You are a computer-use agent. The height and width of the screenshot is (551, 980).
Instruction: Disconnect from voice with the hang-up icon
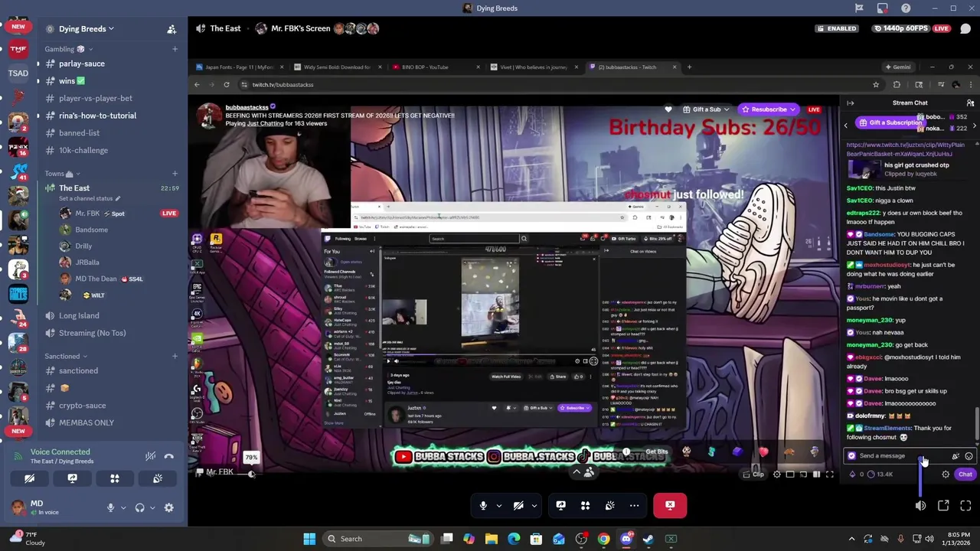click(x=169, y=456)
